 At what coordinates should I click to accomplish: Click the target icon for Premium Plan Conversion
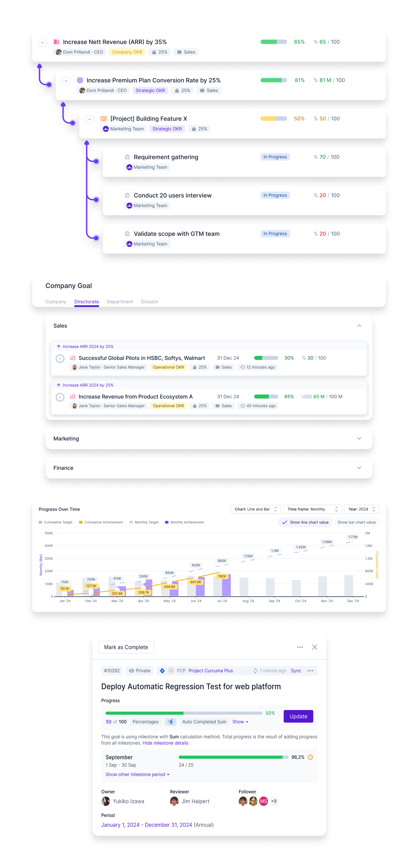(80, 80)
